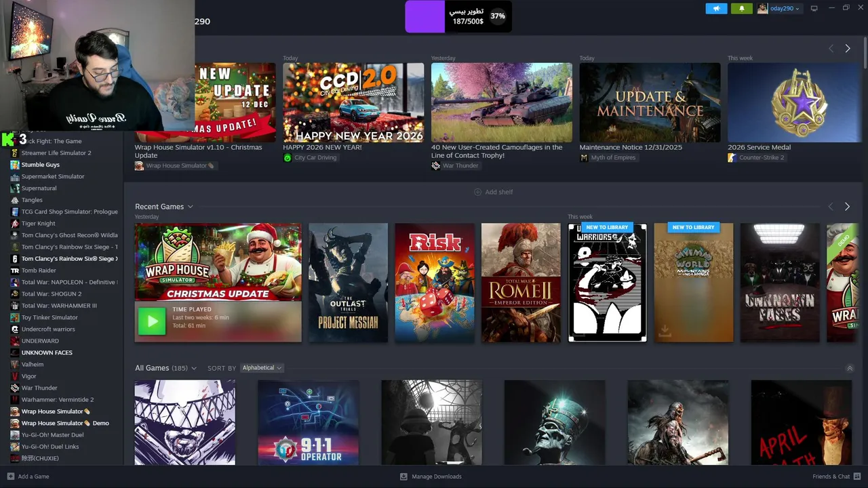Image resolution: width=868 pixels, height=488 pixels.
Task: Open Caveman World cover marked New to Library
Action: pos(693,283)
